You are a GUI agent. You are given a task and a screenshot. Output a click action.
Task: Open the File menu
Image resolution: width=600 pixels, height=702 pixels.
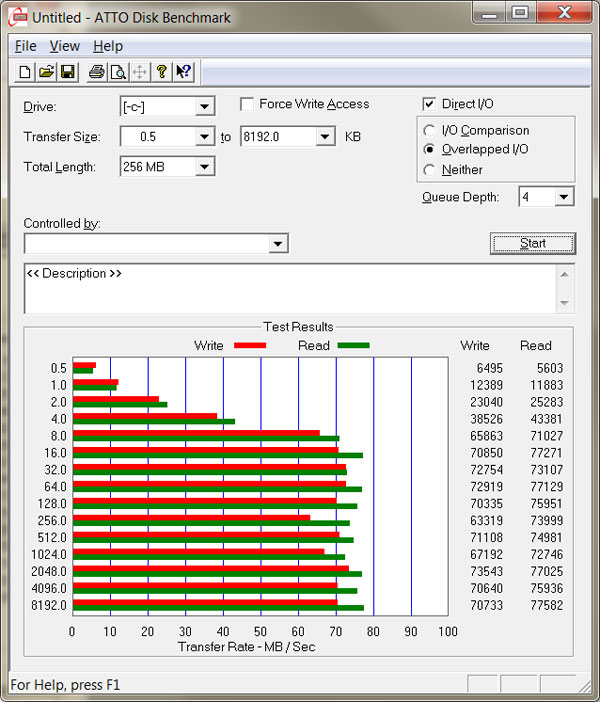(x=26, y=46)
